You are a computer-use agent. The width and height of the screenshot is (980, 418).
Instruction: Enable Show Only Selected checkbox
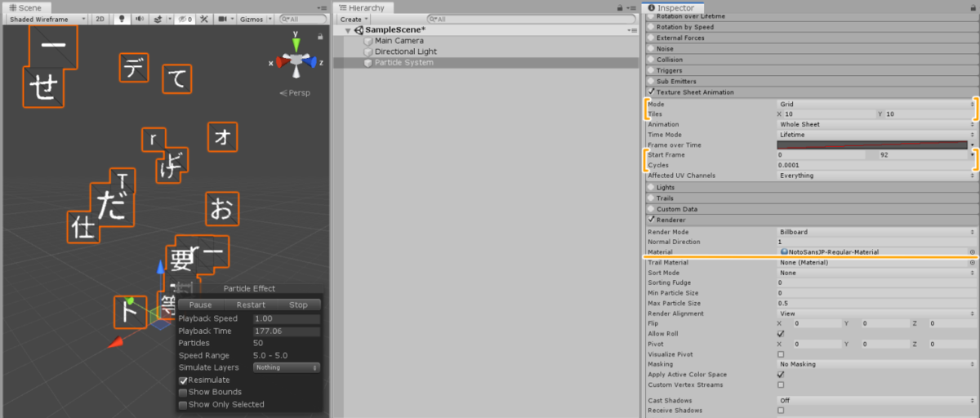183,404
